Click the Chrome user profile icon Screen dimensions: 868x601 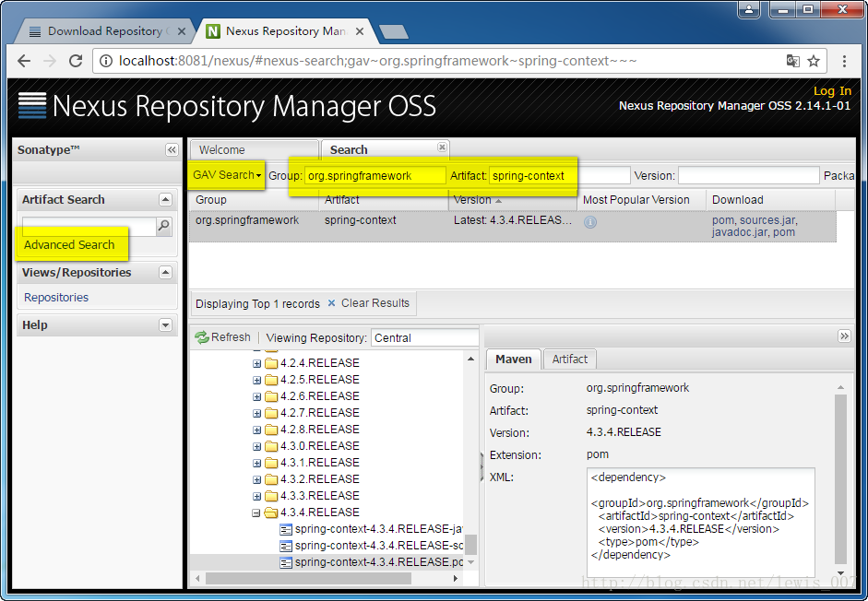(x=749, y=9)
